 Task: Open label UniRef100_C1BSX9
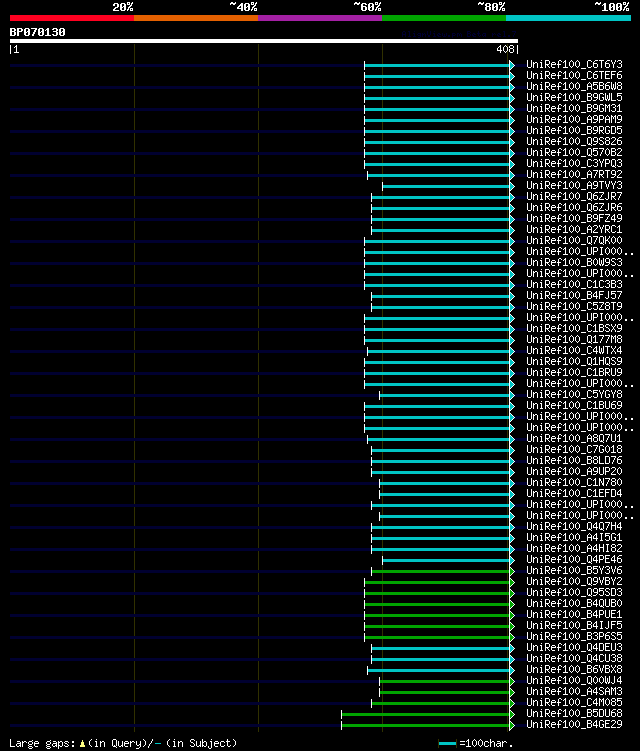(x=574, y=329)
